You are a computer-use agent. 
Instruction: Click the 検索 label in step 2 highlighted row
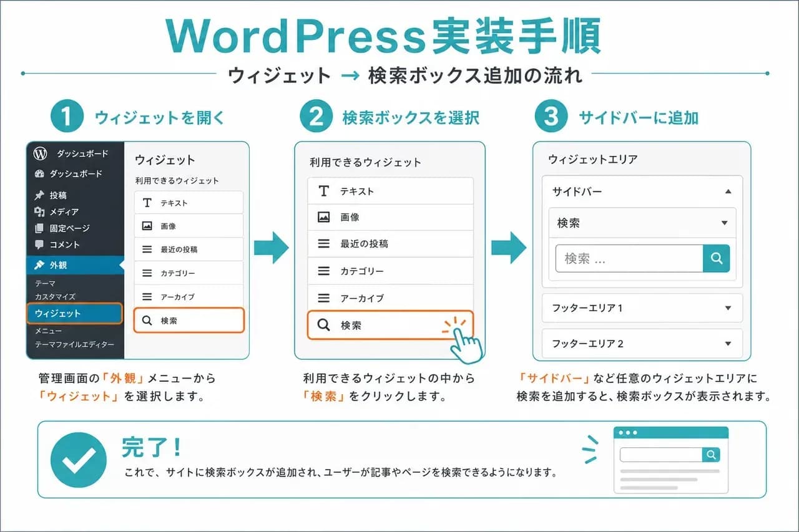[x=351, y=325]
